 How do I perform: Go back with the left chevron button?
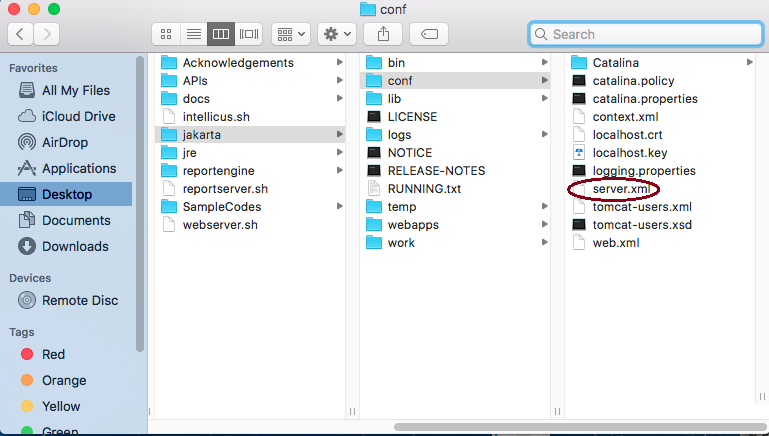20,34
